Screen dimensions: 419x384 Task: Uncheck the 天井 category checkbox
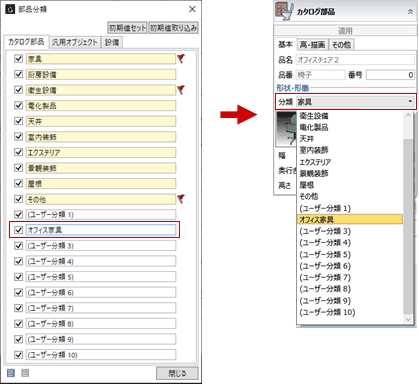pos(19,121)
